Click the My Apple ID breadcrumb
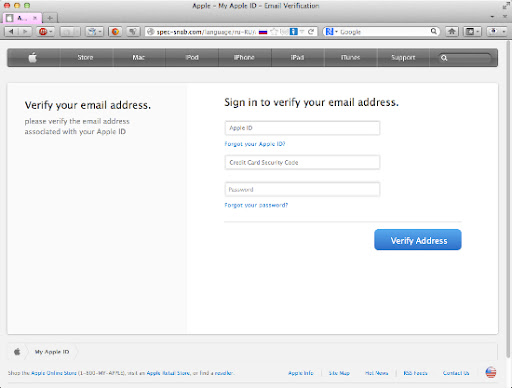The width and height of the screenshot is (512, 388). pyautogui.click(x=52, y=352)
